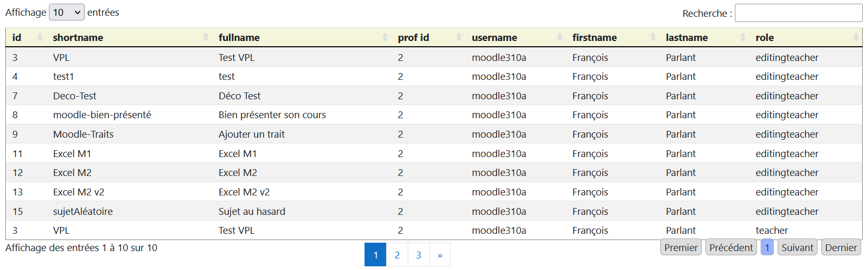Open the Affichage entries count dropdown
The image size is (868, 270).
(67, 12)
